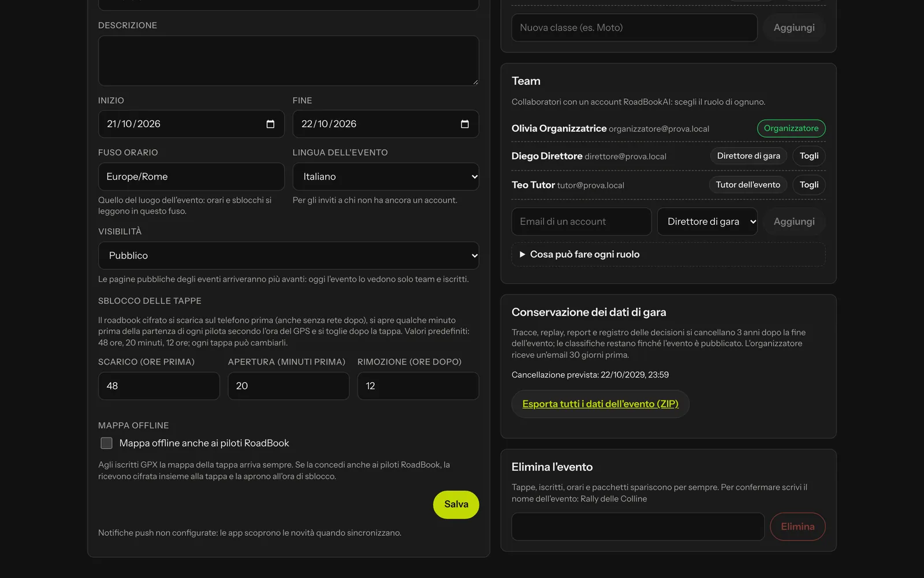This screenshot has height=578, width=924.
Task: Click the Team section heading
Action: tap(526, 81)
